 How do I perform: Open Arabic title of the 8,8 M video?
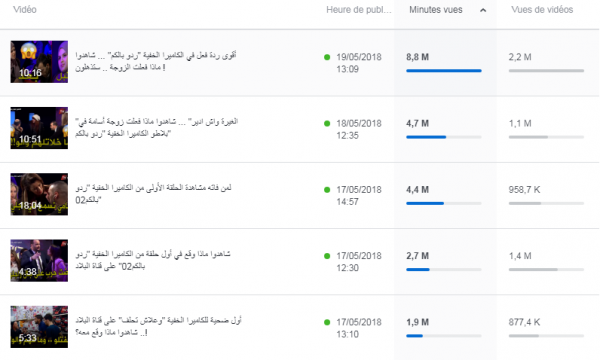[155, 61]
